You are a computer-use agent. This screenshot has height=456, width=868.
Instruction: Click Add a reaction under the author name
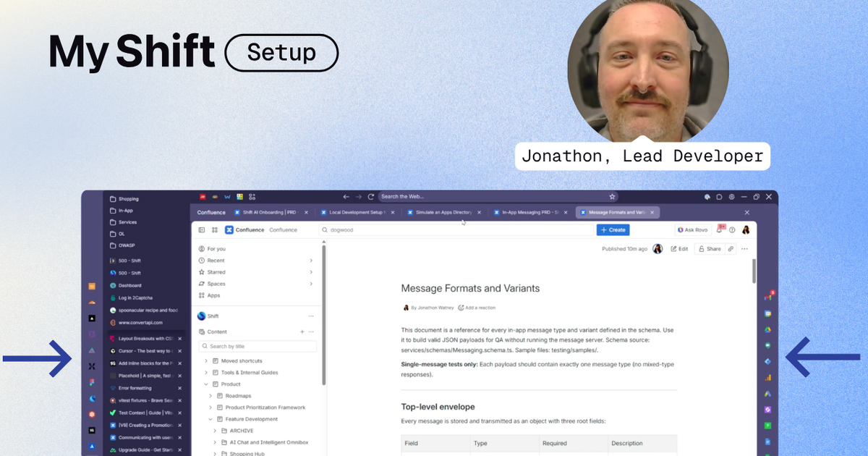[478, 308]
